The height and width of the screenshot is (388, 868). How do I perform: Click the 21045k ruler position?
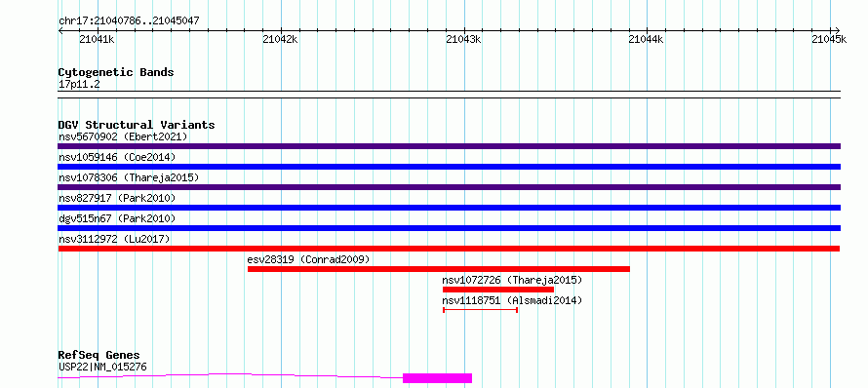pyautogui.click(x=829, y=39)
